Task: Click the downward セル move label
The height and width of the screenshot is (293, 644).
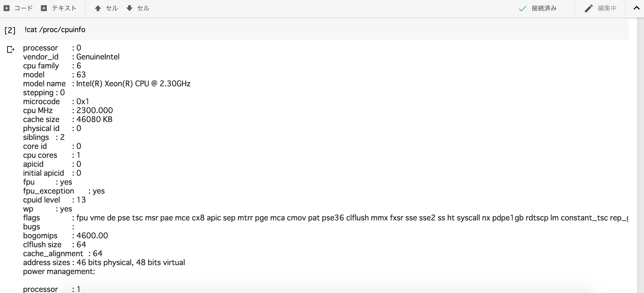Action: (x=143, y=8)
